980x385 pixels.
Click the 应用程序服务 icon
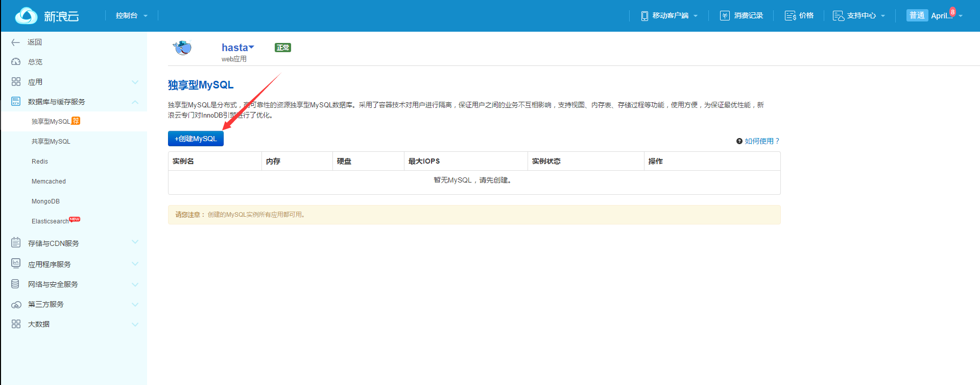pos(16,263)
